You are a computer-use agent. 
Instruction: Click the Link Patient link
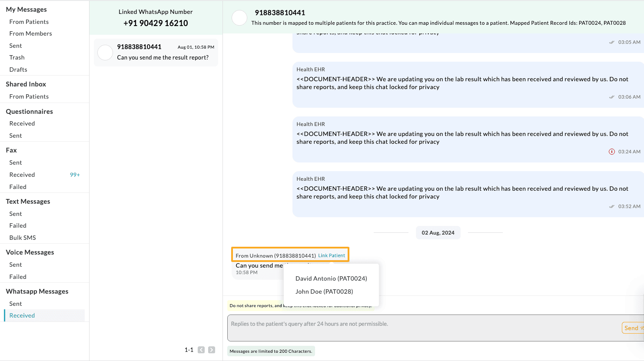tap(332, 255)
